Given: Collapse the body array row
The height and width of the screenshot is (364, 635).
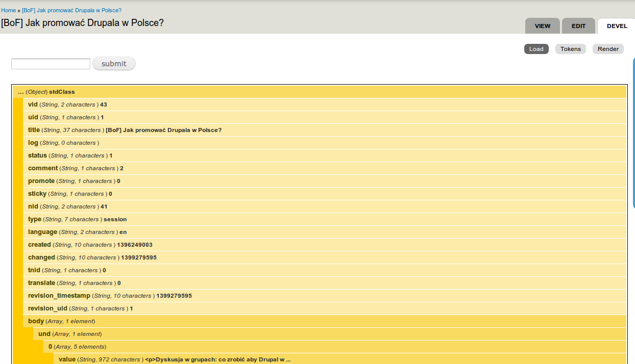Looking at the screenshot, I should coord(325,321).
